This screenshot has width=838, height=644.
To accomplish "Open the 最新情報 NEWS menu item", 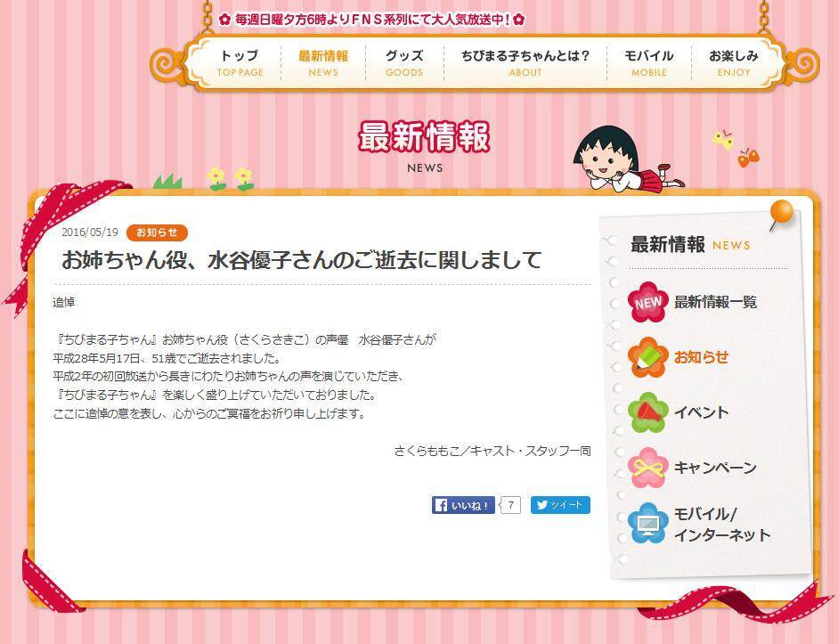I will click(x=323, y=63).
